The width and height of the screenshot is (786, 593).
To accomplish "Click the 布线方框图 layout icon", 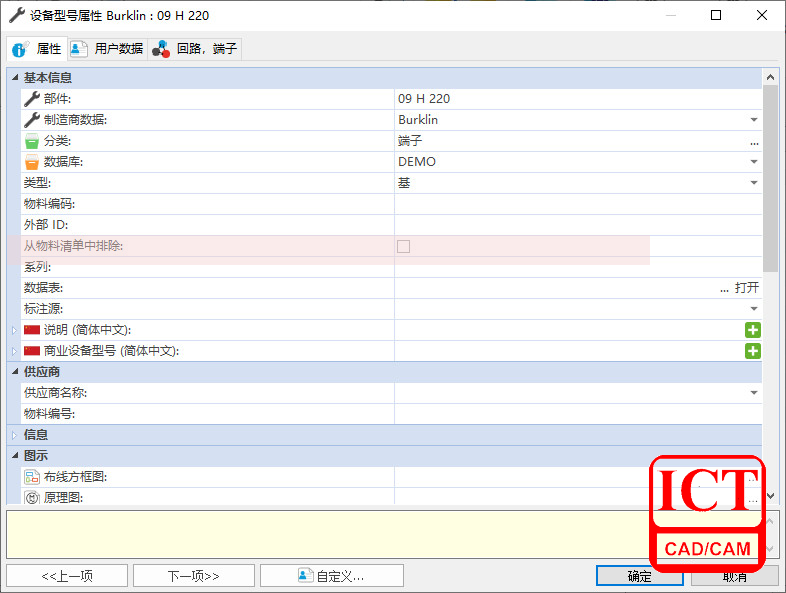I will pyautogui.click(x=32, y=477).
